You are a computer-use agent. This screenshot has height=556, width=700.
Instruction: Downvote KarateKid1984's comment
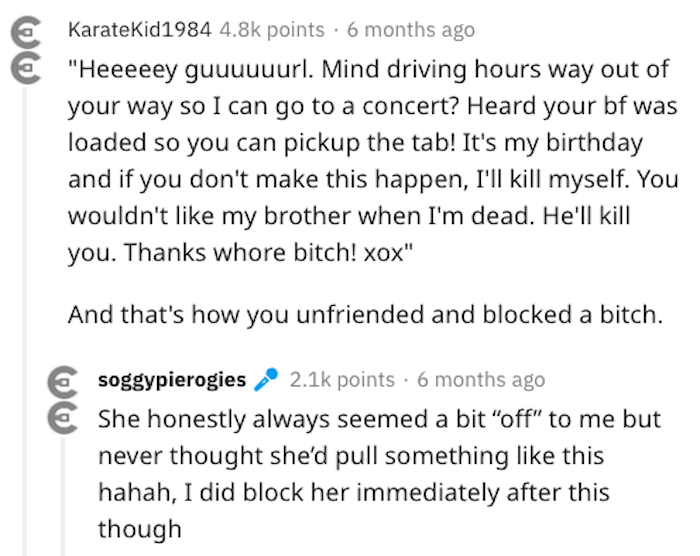pos(26,69)
